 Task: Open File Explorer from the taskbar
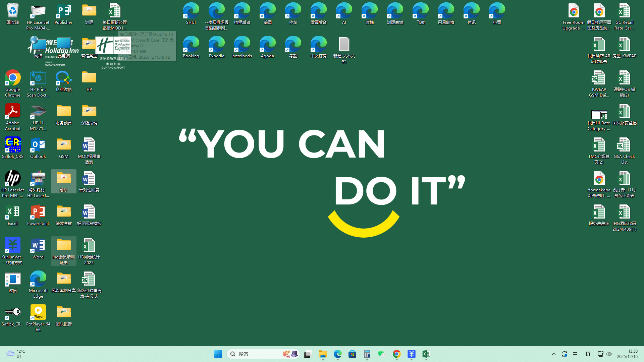323,354
